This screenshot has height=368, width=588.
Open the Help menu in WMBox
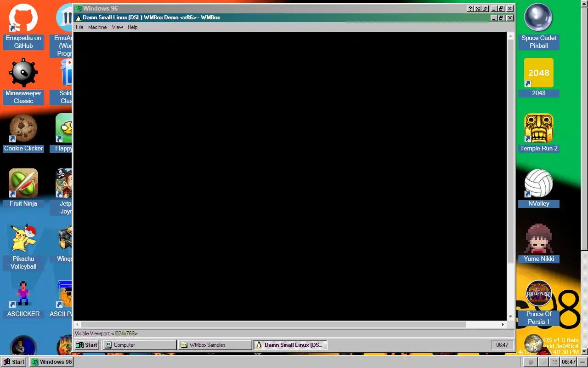tap(132, 27)
